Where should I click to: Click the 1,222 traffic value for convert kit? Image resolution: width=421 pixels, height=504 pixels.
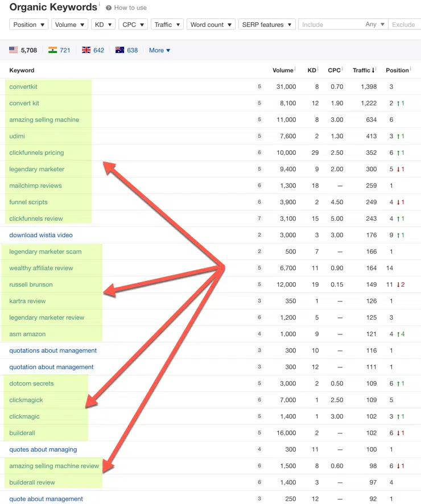click(x=369, y=103)
